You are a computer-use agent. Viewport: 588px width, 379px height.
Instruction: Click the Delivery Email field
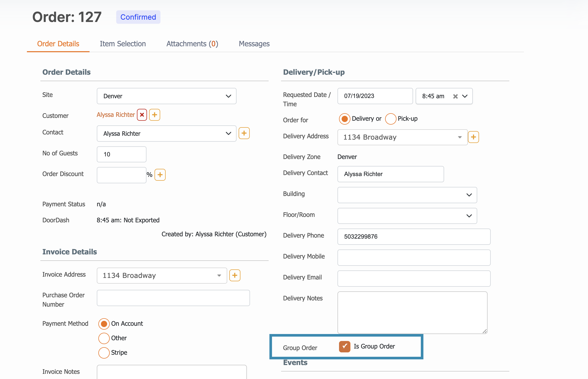414,279
